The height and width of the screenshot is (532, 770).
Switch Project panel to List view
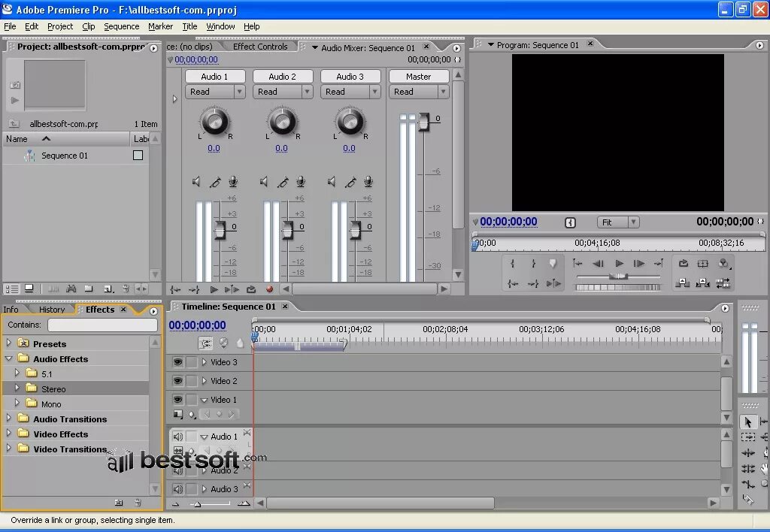(x=11, y=289)
